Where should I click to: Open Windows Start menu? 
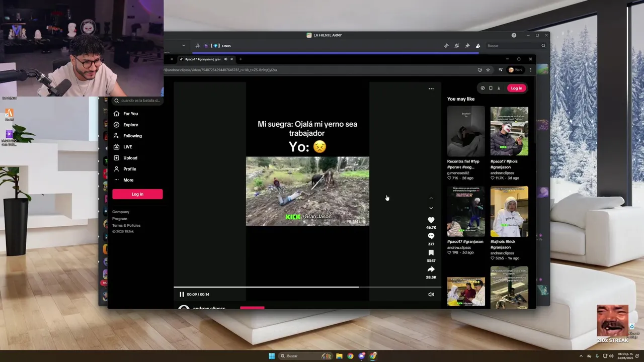tap(272, 356)
